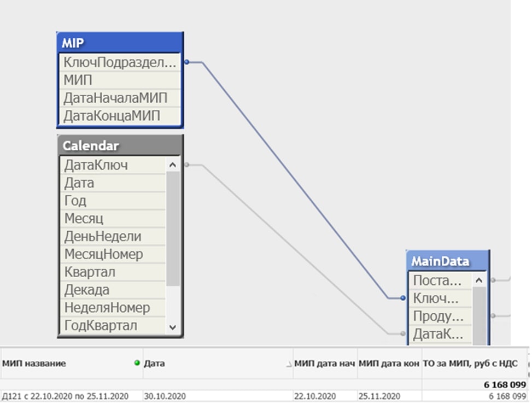Viewport: 532px width, 404px height.
Task: Select the MIP table header
Action: tap(120, 43)
